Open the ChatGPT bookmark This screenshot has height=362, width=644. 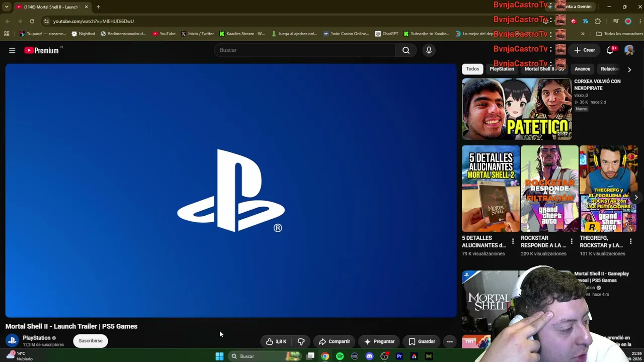click(x=386, y=34)
